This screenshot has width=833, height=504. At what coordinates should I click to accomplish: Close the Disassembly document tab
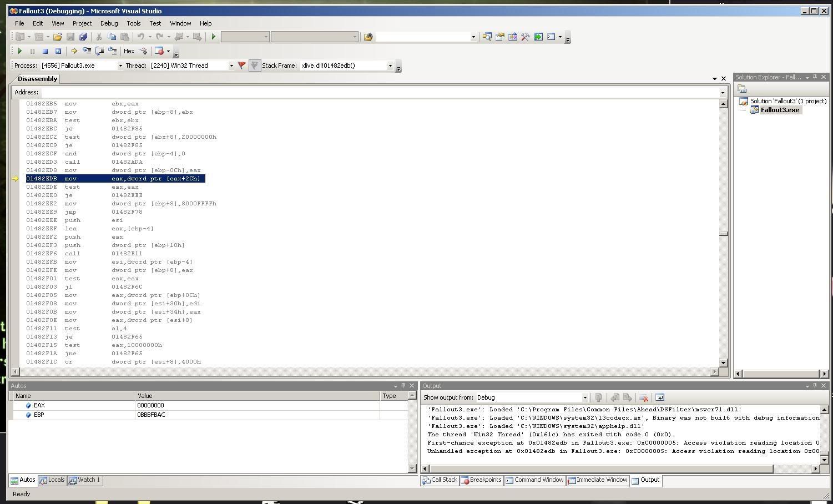[x=723, y=79]
